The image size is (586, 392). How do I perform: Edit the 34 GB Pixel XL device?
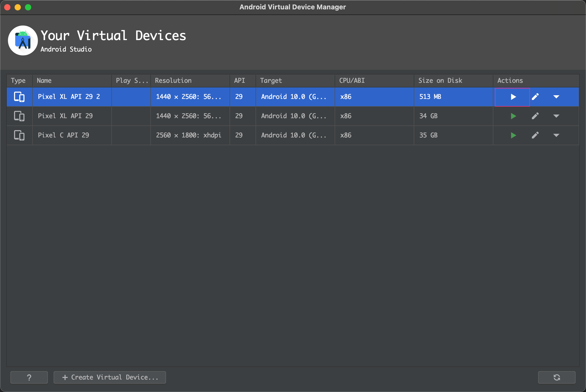click(535, 116)
